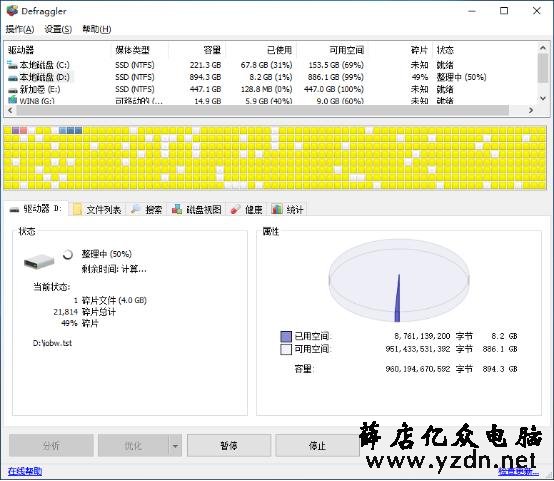Click the health tab pill icon
554x481 pixels.
235,210
